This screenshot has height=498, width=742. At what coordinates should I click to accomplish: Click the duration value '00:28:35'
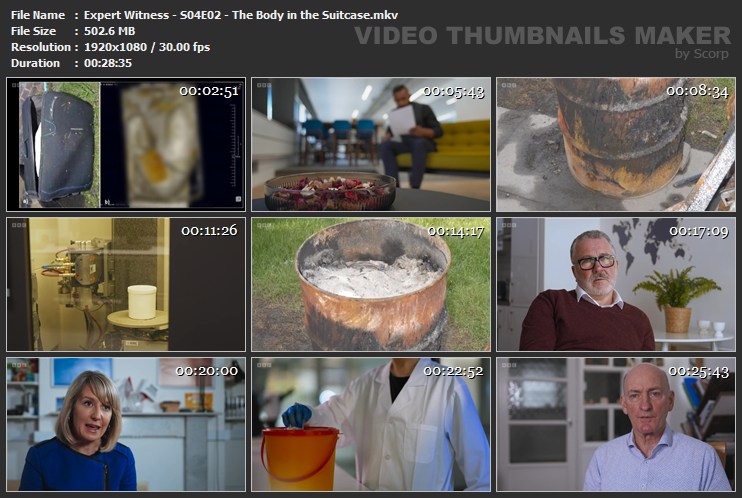pos(108,63)
